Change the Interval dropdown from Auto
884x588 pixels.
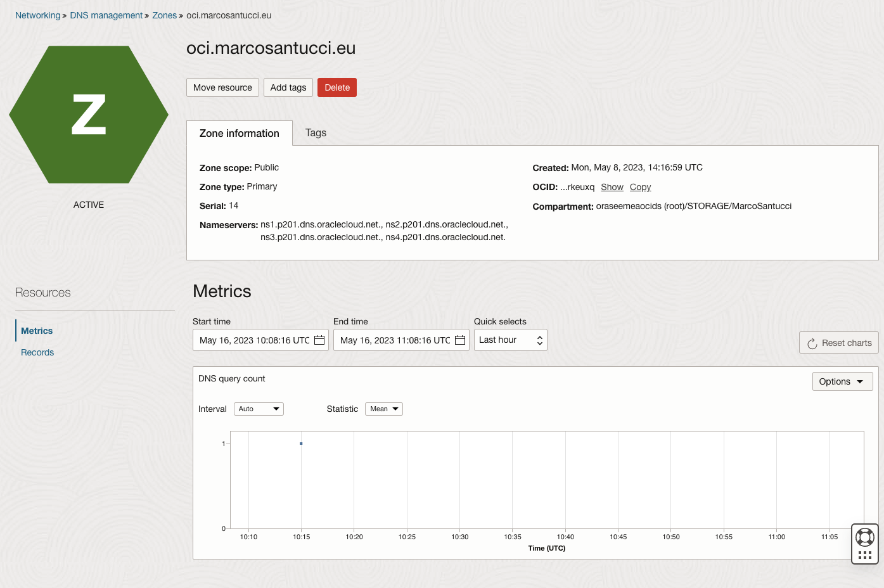[259, 409]
